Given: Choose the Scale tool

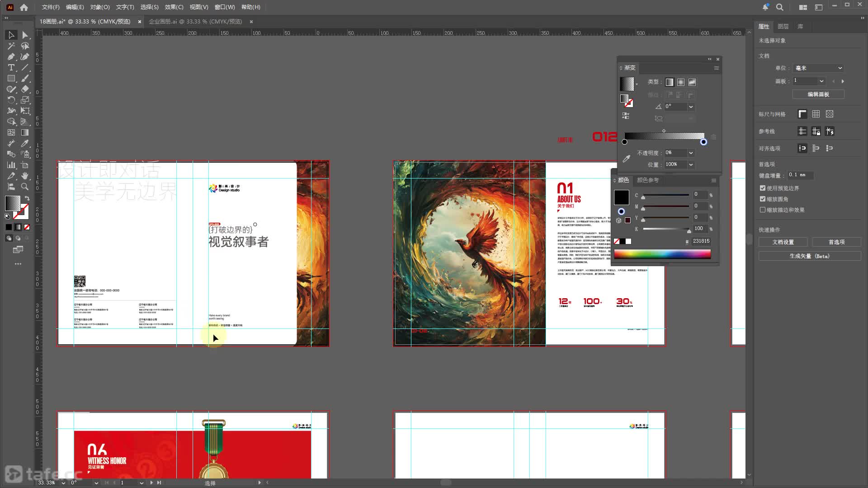Looking at the screenshot, I should click(25, 100).
